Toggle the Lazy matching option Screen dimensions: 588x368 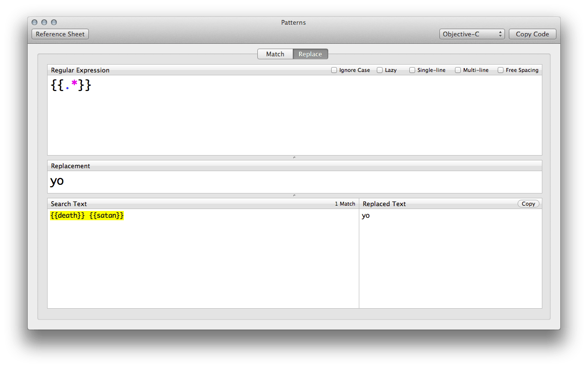point(380,70)
